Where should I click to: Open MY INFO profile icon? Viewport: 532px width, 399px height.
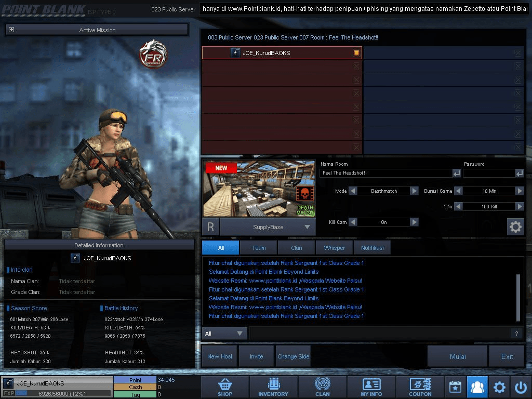point(371,387)
